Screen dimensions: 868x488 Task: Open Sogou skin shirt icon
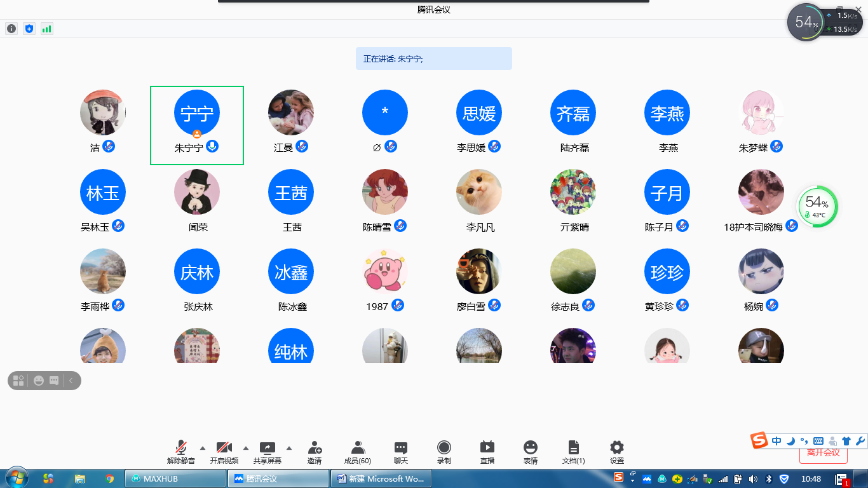tap(846, 441)
